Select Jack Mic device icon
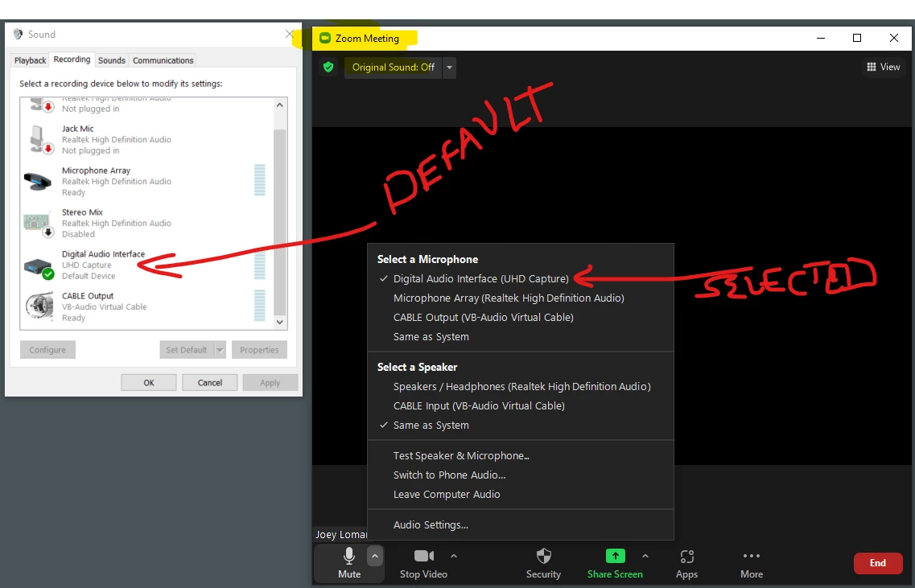 click(40, 139)
